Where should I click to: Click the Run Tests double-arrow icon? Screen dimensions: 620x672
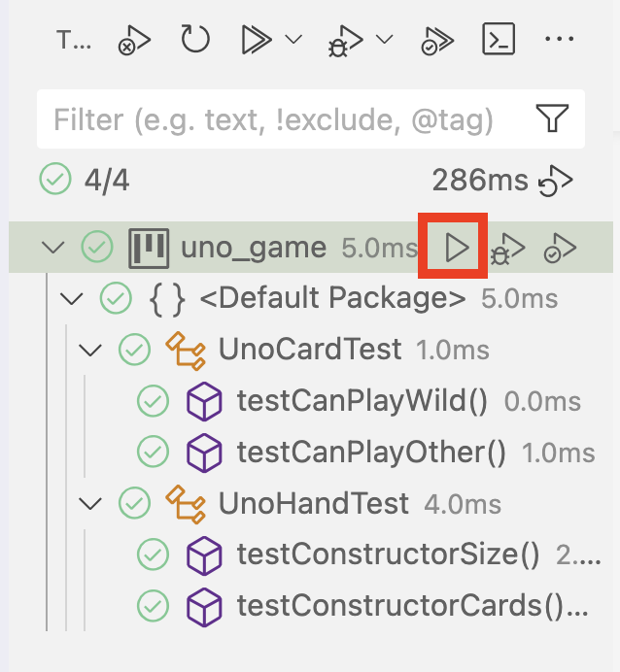(x=256, y=40)
